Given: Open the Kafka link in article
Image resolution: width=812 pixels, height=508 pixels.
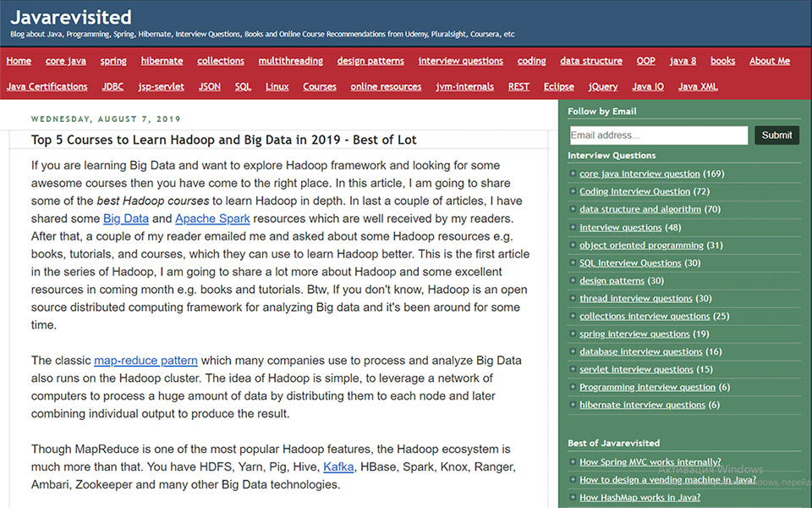Looking at the screenshot, I should pos(338,467).
